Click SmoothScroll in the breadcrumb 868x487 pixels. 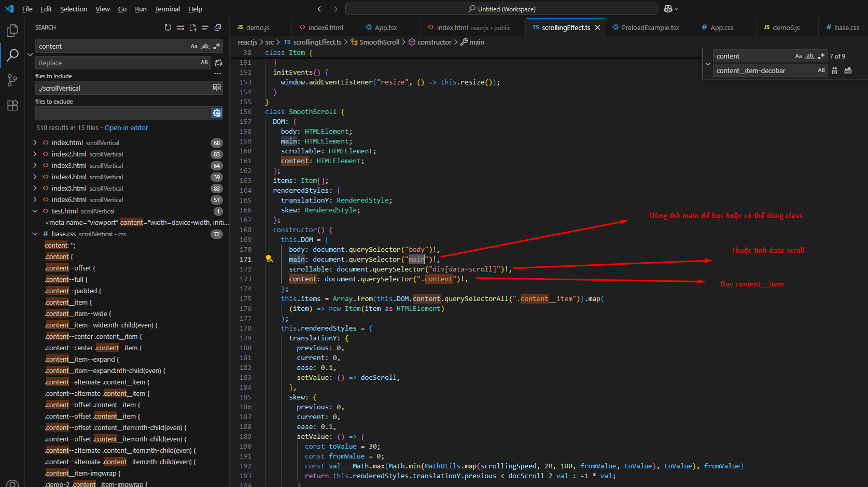379,42
